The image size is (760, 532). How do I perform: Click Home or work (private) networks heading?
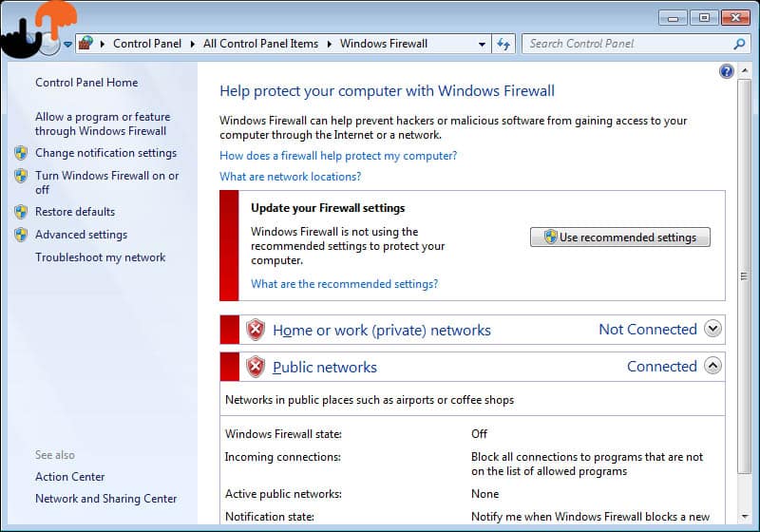click(x=382, y=330)
